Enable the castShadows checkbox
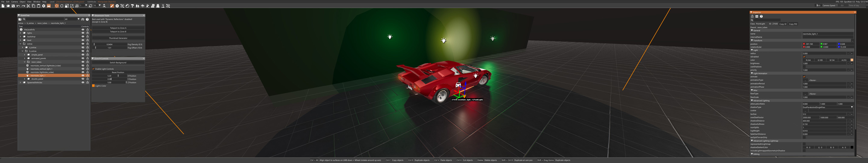This screenshot has height=163, width=868. coord(804,67)
